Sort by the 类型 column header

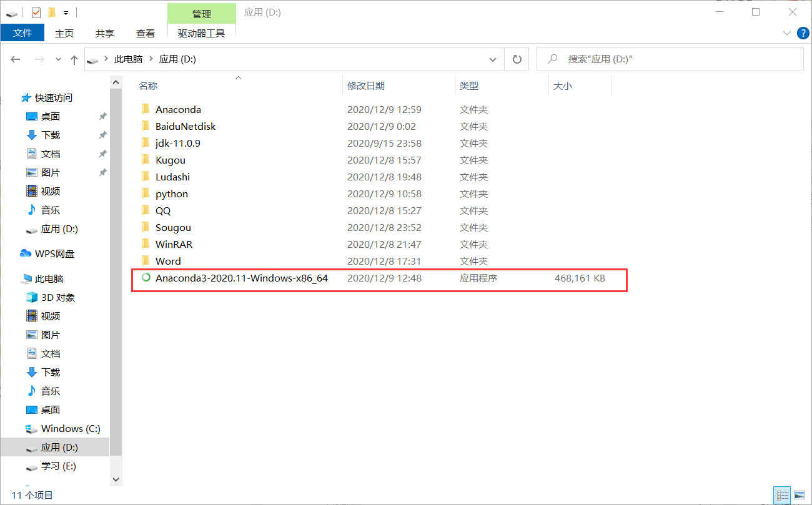coord(469,86)
